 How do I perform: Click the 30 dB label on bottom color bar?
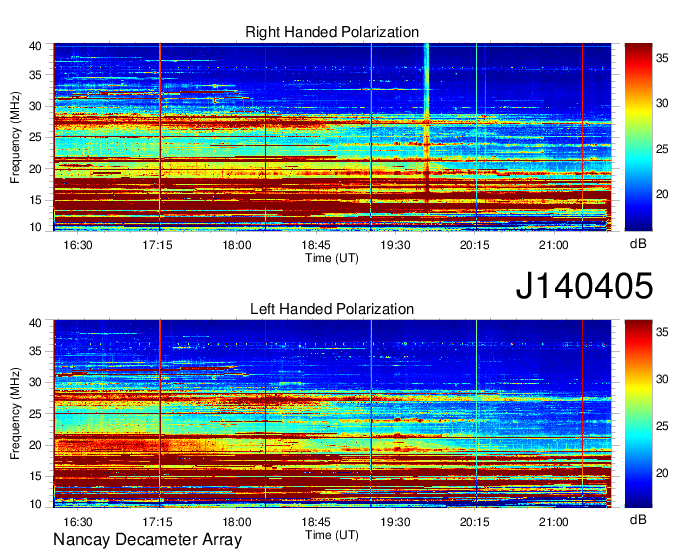662,379
